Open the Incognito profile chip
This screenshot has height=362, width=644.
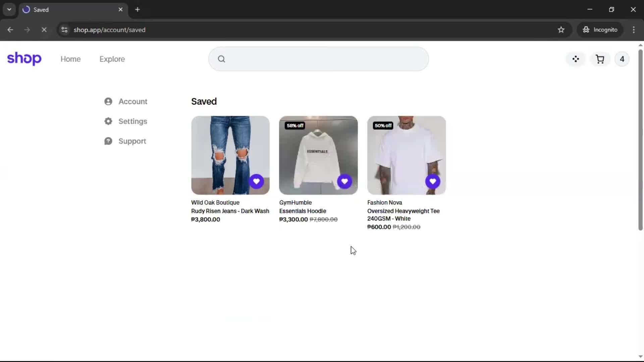point(600,30)
